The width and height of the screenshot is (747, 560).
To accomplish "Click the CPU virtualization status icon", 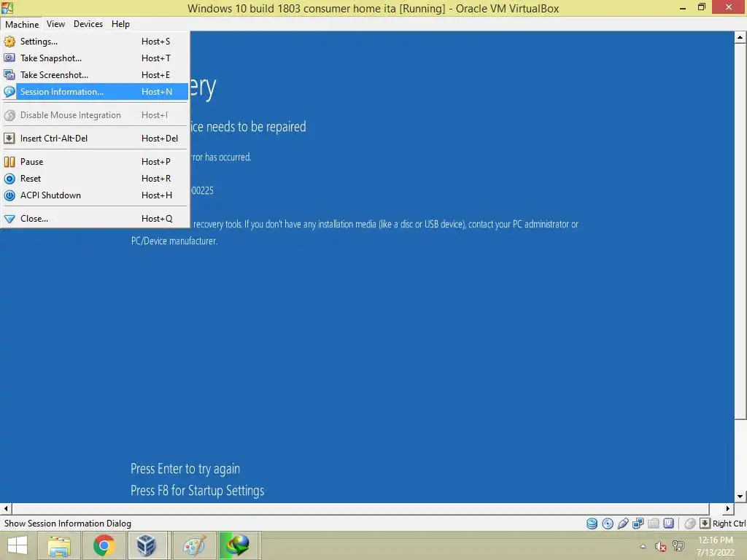I will [668, 524].
